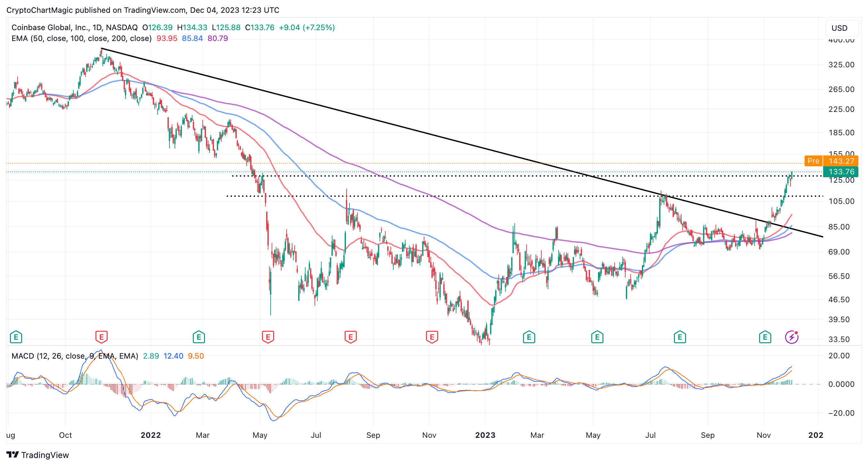The image size is (868, 466).
Task: Click the red earnings marker near November 2022
Action: coord(432,337)
